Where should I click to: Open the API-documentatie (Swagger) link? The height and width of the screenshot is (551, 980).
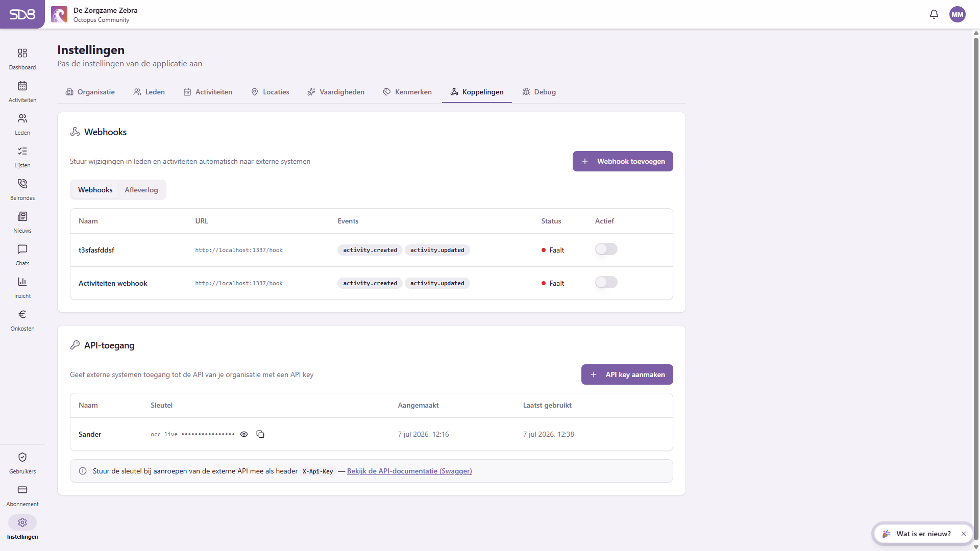(409, 471)
